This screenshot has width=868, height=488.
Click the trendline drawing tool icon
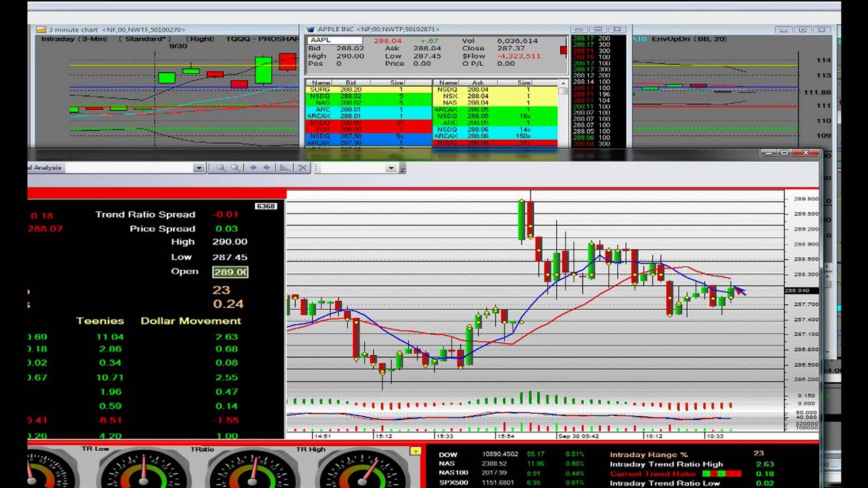285,167
